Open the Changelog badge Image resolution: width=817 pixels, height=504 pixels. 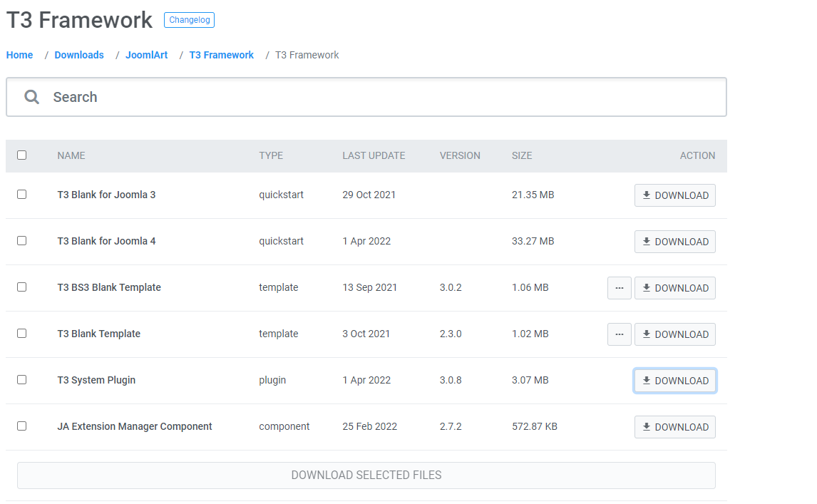pyautogui.click(x=189, y=20)
